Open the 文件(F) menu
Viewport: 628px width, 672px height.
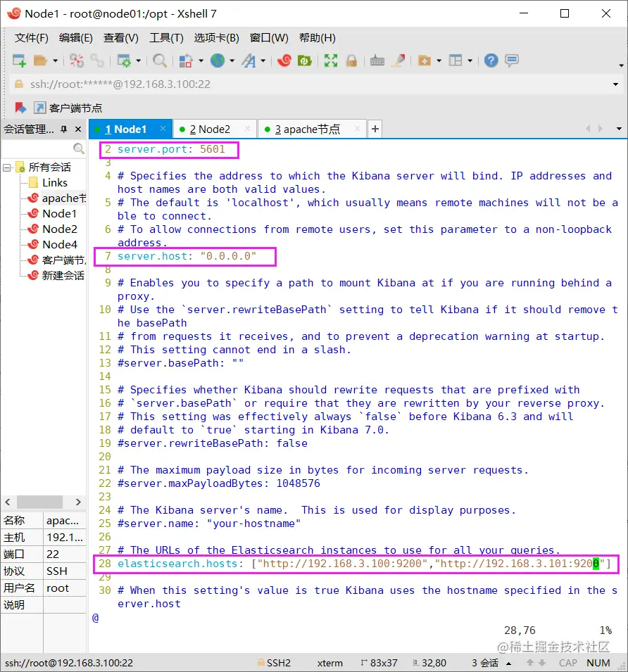(x=31, y=38)
